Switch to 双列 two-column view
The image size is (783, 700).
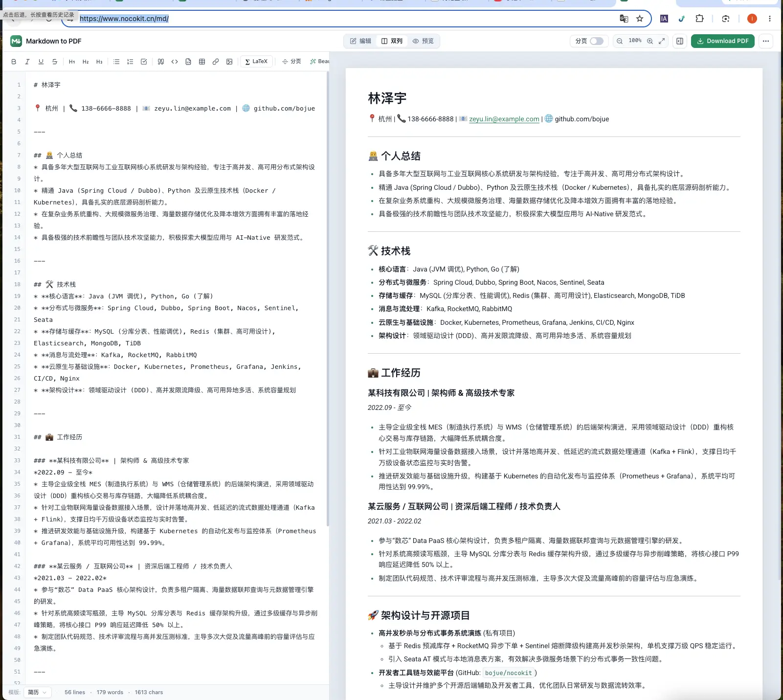[392, 41]
